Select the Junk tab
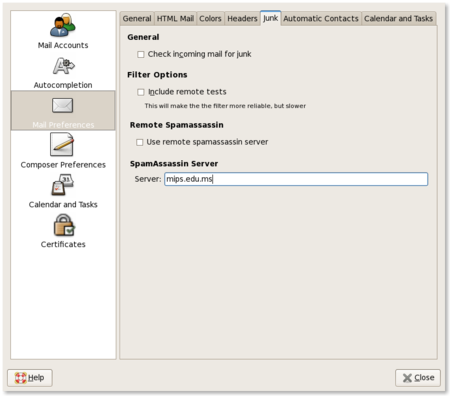 point(270,18)
